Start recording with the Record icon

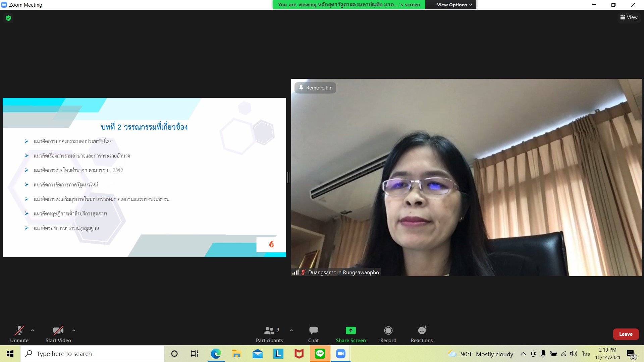pyautogui.click(x=388, y=330)
